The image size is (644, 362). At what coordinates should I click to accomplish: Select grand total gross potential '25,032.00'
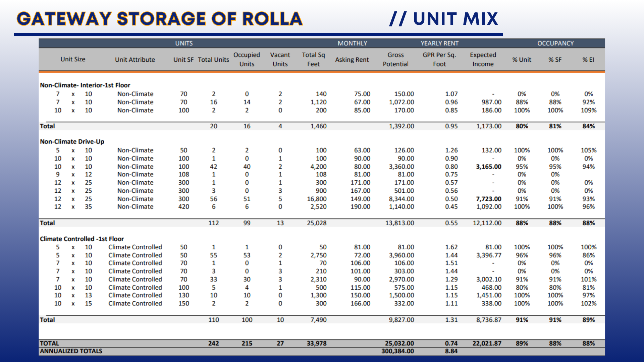click(x=399, y=343)
